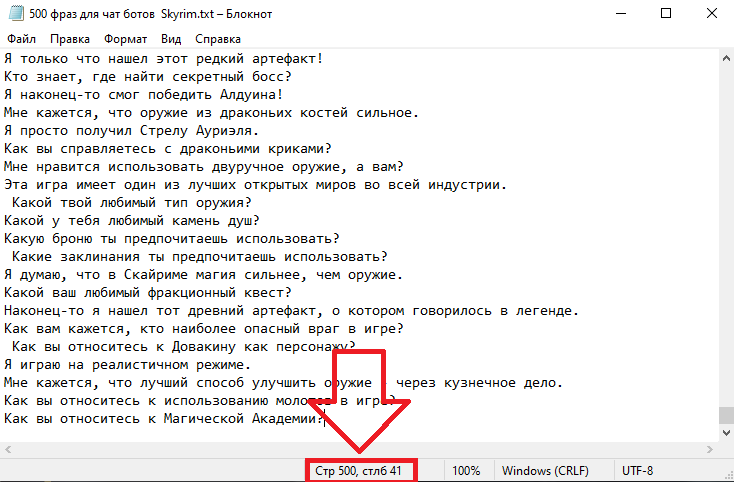Click the line about магия сильнее, чем оружие

tap(204, 275)
